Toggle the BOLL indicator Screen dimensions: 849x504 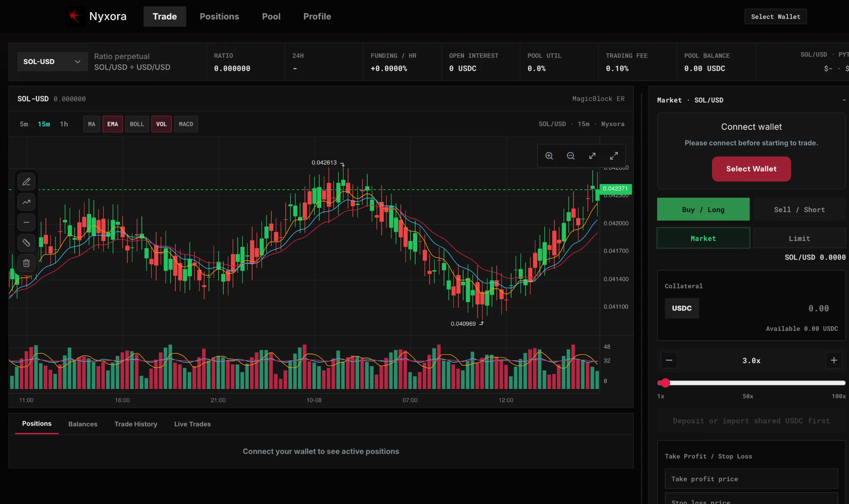[x=137, y=124]
